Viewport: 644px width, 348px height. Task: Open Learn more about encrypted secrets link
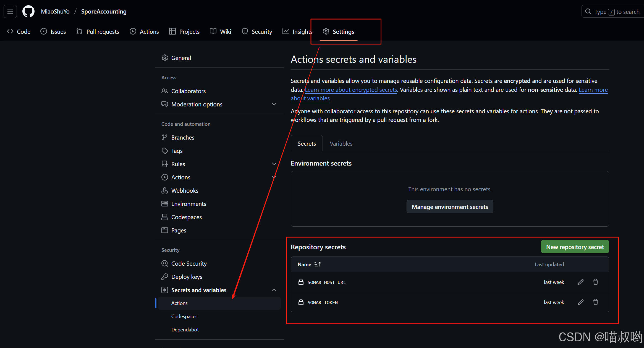(x=351, y=90)
